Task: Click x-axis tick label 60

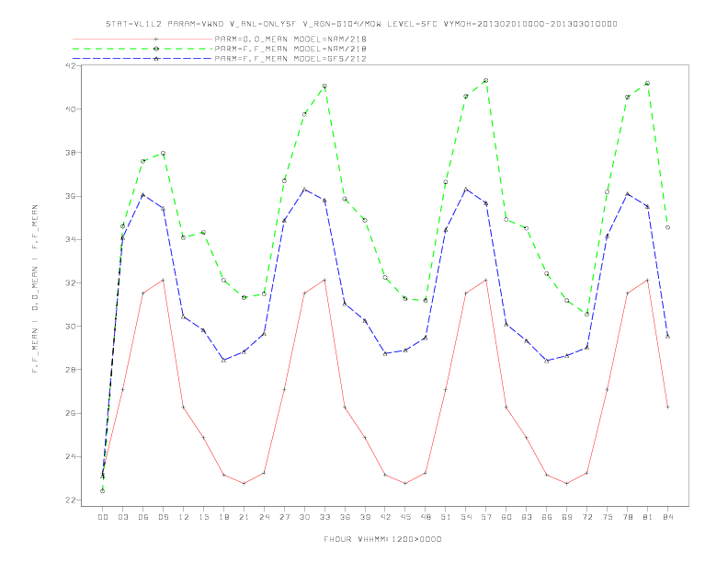Action: pos(506,517)
